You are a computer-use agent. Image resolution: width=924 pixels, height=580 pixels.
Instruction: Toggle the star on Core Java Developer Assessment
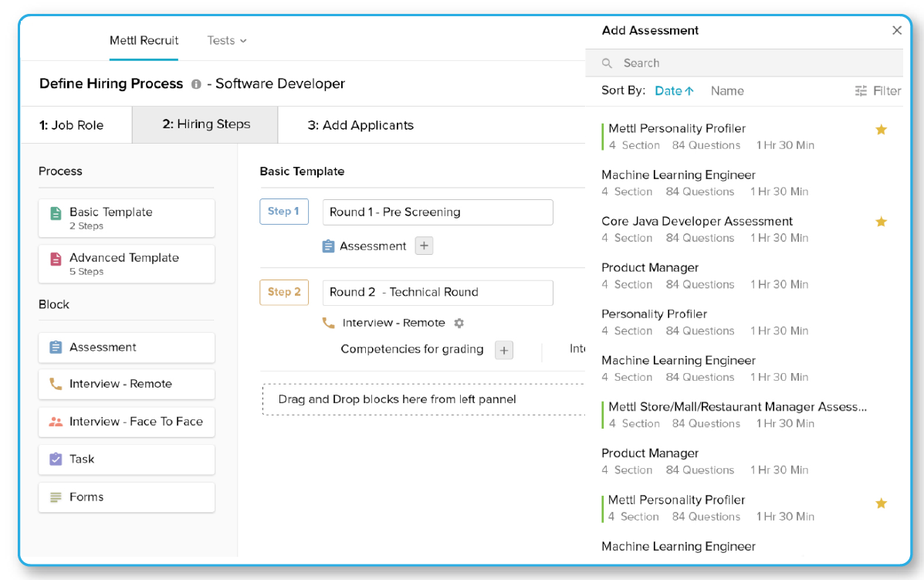point(881,222)
